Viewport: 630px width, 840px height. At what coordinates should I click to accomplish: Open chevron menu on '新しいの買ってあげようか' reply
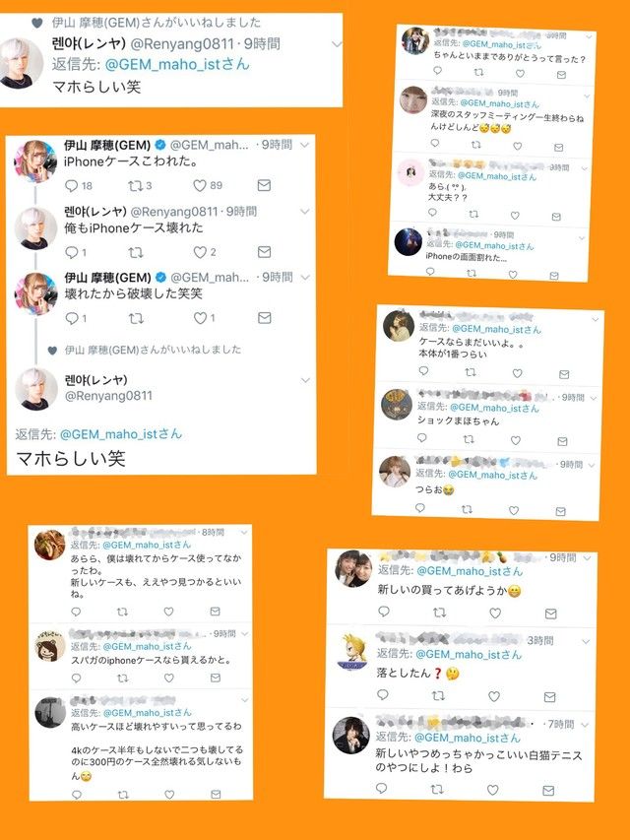pyautogui.click(x=587, y=558)
